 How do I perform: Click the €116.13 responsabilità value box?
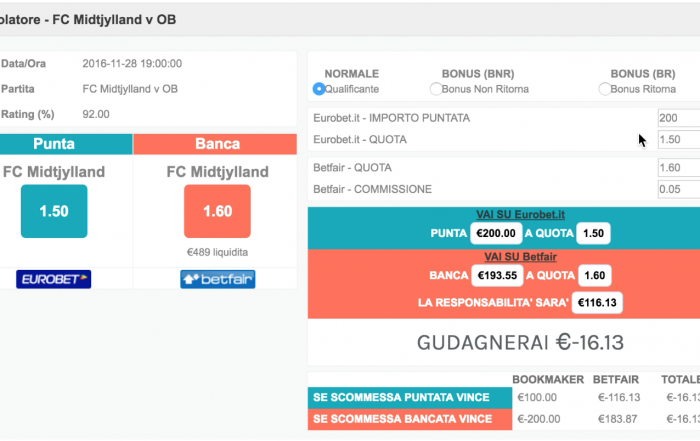(x=597, y=303)
